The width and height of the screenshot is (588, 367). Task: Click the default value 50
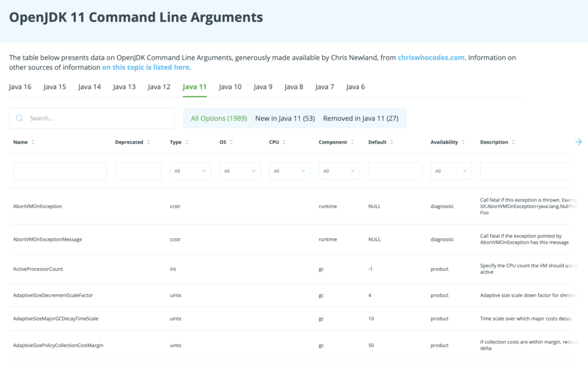372,345
